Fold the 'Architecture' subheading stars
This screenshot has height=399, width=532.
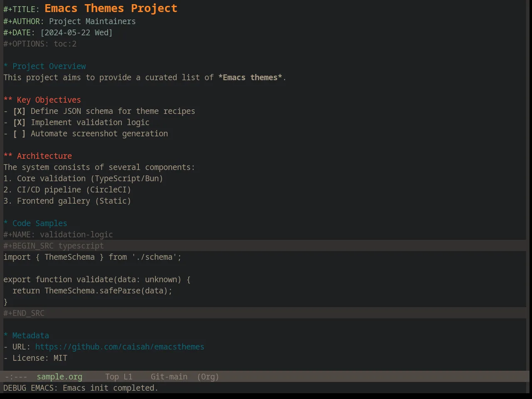8,156
